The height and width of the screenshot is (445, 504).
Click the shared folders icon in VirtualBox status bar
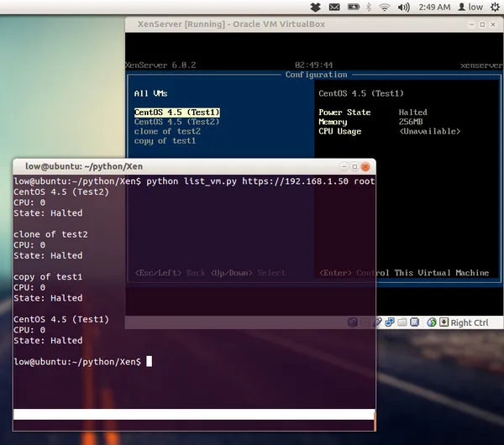(402, 322)
